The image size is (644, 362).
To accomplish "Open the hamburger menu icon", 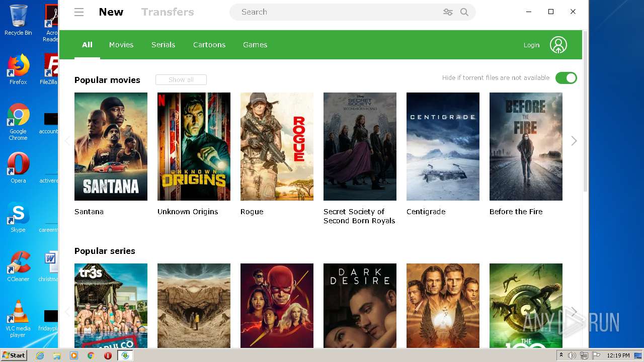I will click(x=79, y=12).
